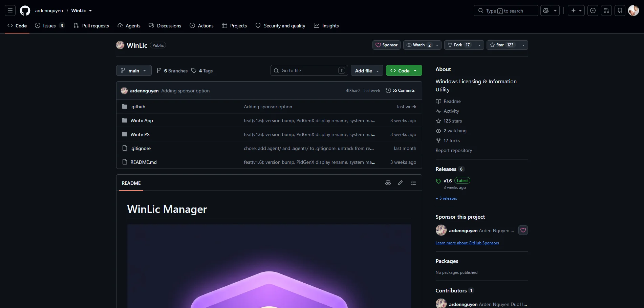This screenshot has width=644, height=308.
Task: Click the WinLic repository avatar beside title
Action: click(x=120, y=45)
